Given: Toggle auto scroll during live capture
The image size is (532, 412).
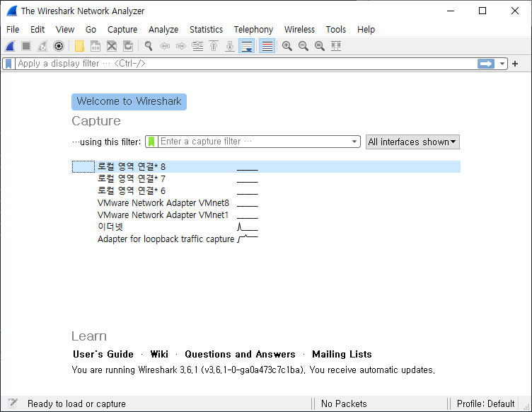Looking at the screenshot, I should click(247, 46).
